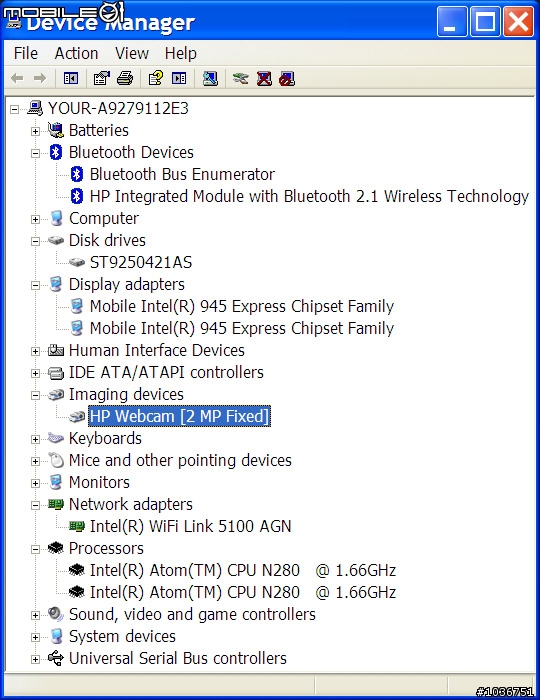Screen dimensions: 540x700
Task: Scan for hardware changes toolbar icon
Action: pyautogui.click(x=210, y=79)
